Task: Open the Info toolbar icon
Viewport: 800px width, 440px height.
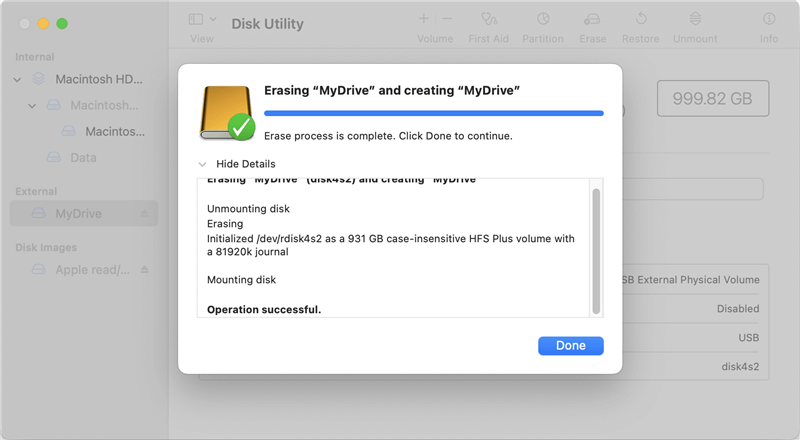Action: tap(768, 19)
